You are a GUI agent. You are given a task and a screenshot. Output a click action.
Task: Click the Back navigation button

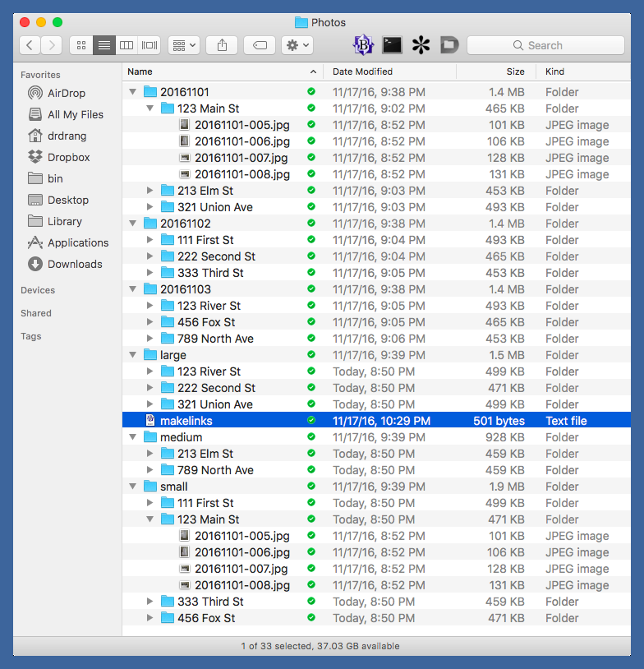click(30, 45)
